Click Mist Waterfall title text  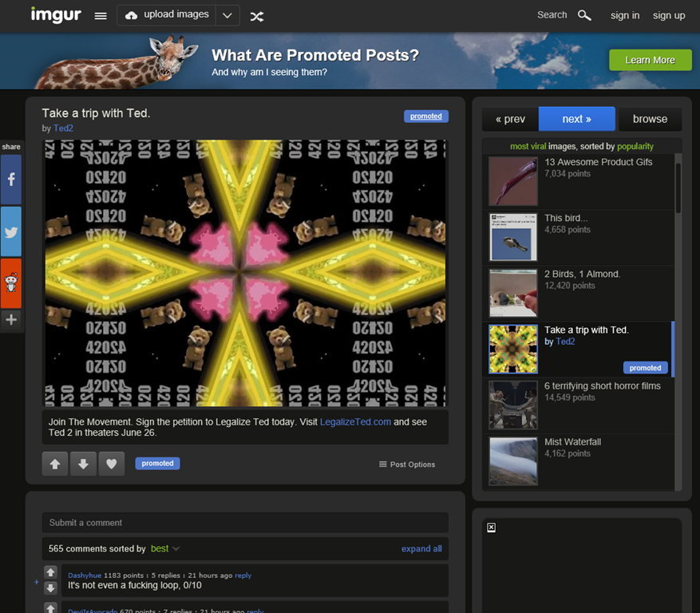click(x=573, y=442)
